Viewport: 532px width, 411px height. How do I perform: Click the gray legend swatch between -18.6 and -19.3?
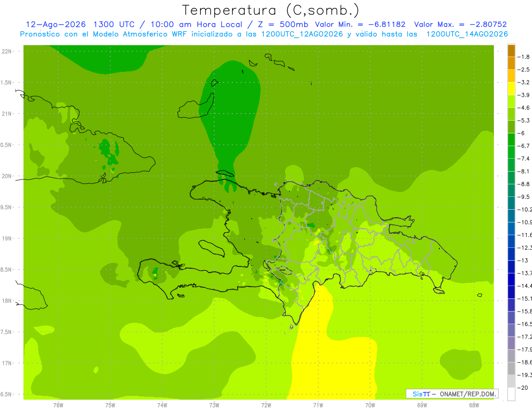pyautogui.click(x=511, y=368)
